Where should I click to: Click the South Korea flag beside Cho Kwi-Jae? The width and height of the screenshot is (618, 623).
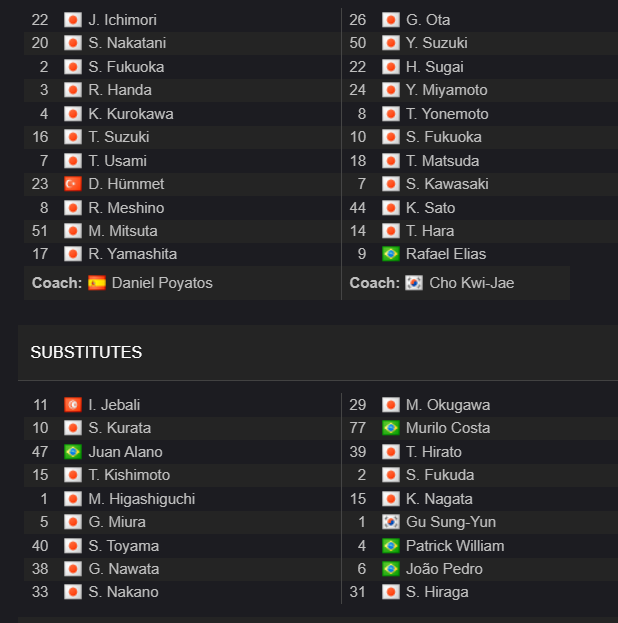pos(414,283)
